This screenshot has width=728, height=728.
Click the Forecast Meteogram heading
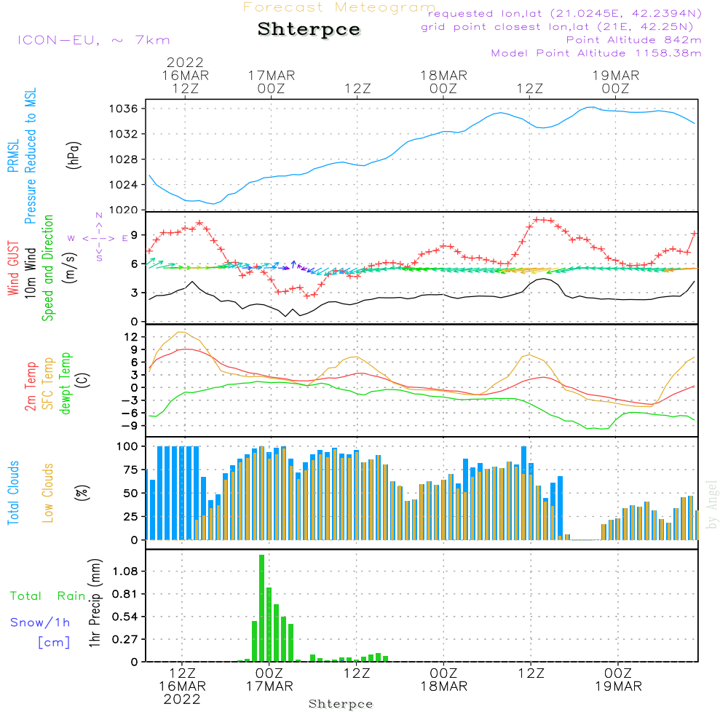point(339,7)
